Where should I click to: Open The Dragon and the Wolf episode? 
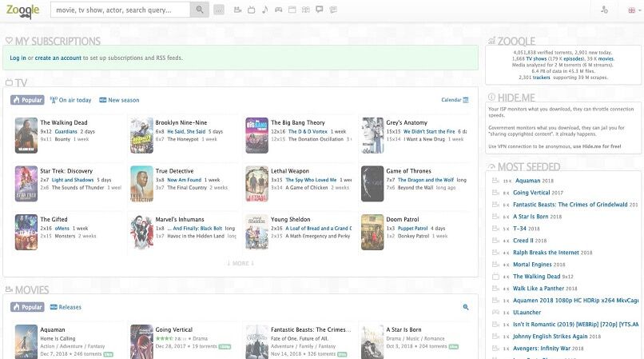point(426,180)
